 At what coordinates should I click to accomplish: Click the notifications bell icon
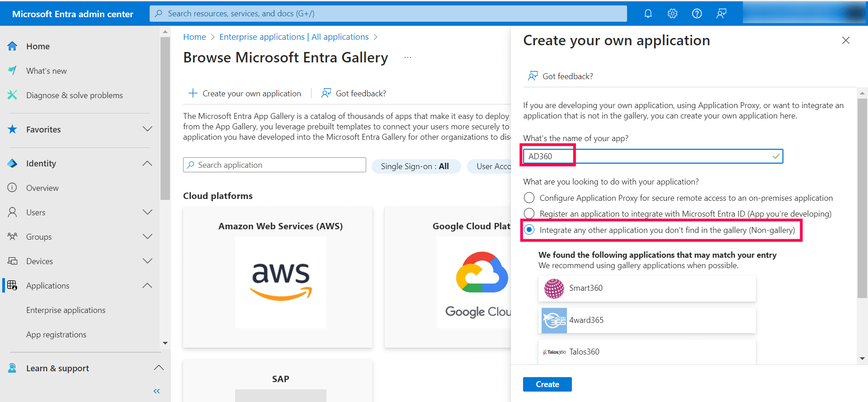(648, 14)
